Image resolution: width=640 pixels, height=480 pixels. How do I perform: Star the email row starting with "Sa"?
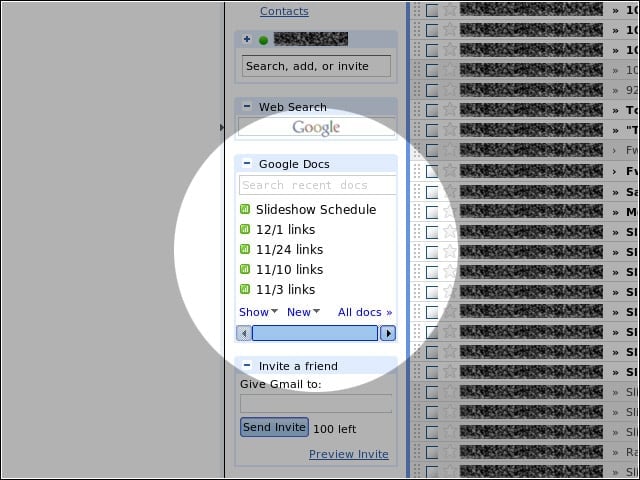click(x=450, y=192)
